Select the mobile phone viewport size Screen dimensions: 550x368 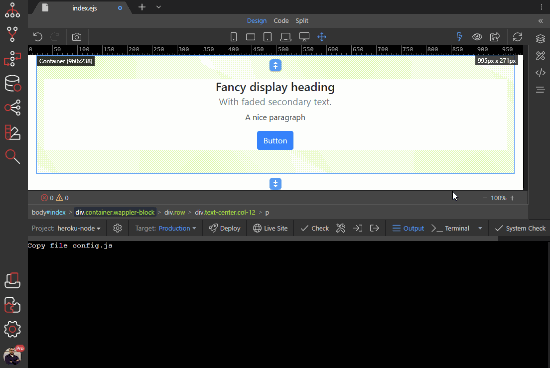(234, 37)
